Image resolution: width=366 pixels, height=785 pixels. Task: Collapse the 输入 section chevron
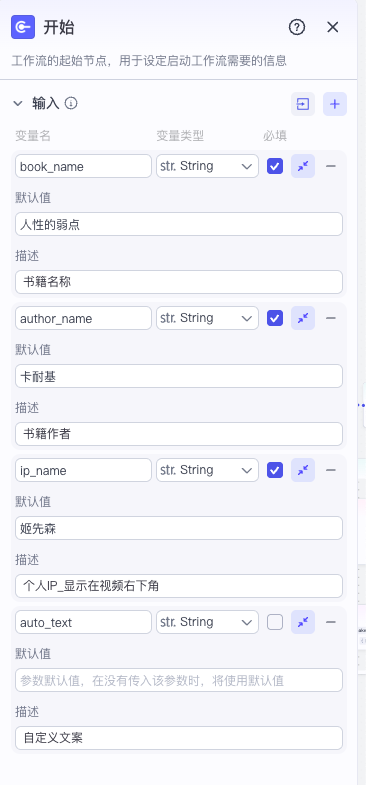point(18,104)
